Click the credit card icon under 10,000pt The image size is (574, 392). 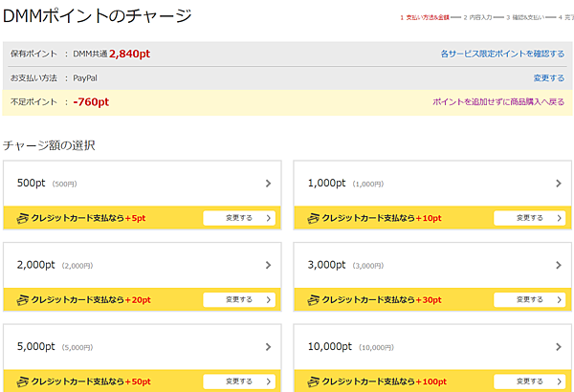pos(313,381)
